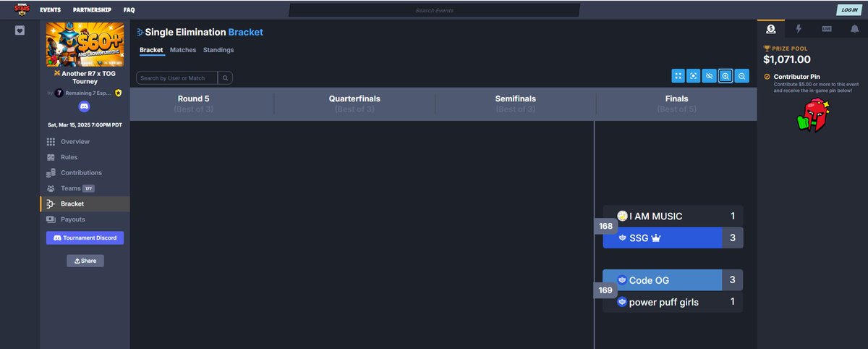Click the round Discord icon under organizer
868x349 pixels.
point(85,107)
